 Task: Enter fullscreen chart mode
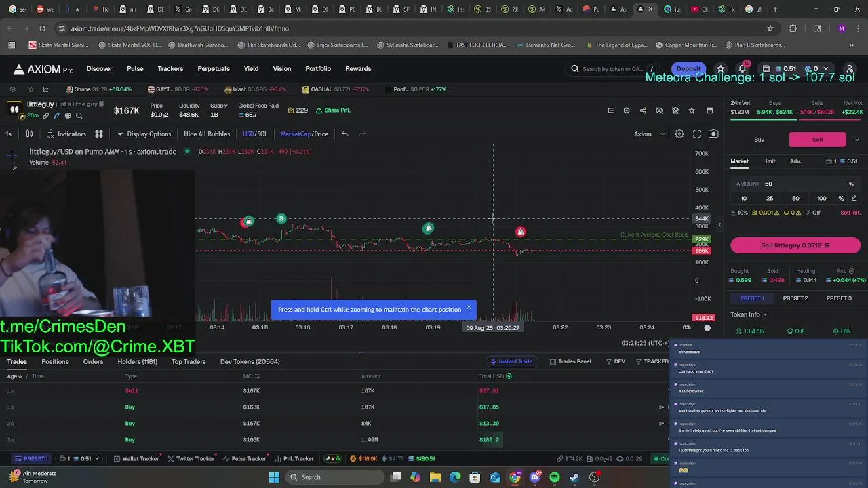(696, 134)
